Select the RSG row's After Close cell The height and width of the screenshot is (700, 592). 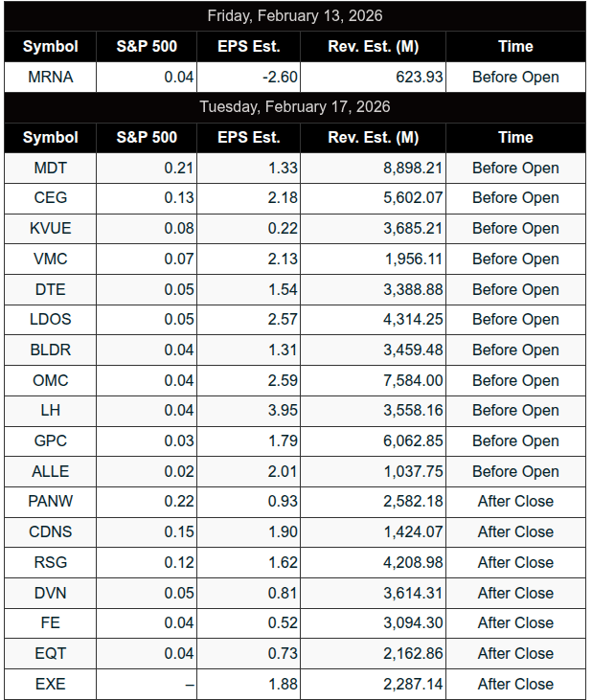[515, 562]
